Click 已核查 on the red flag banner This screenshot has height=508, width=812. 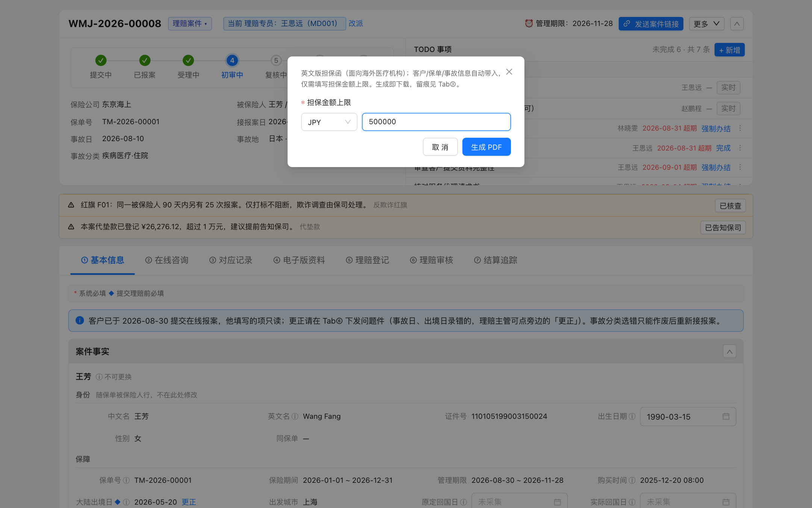(x=730, y=206)
